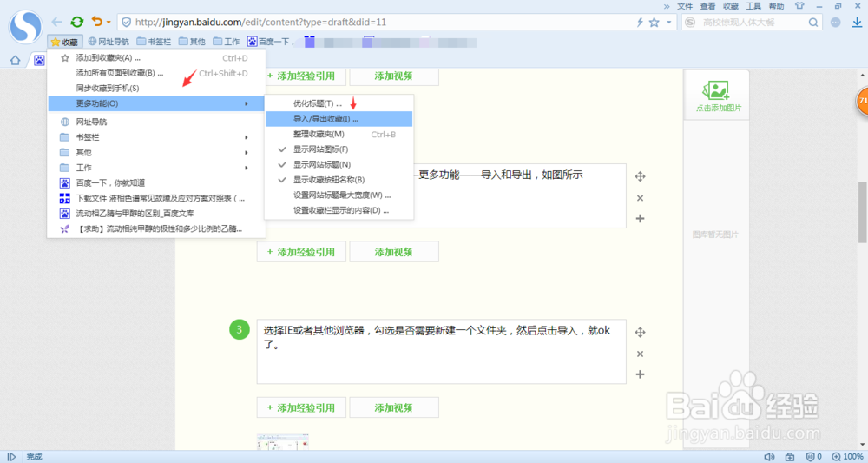Open the 工作 folder on bookmarks bar
Image resolution: width=868 pixels, height=463 pixels.
click(227, 42)
